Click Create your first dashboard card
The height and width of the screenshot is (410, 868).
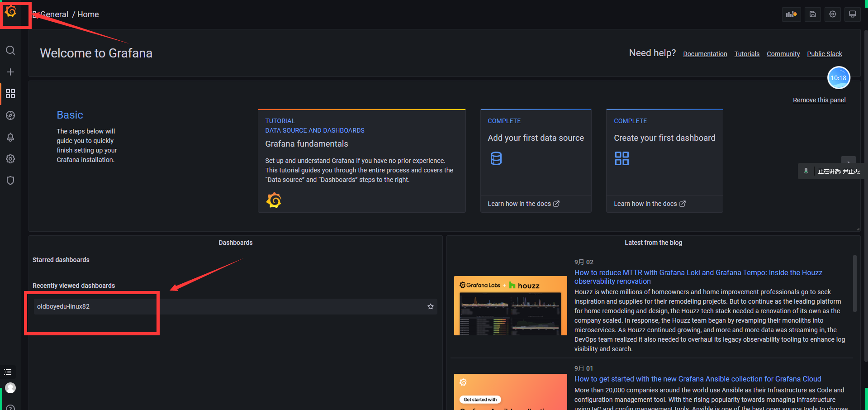click(x=664, y=152)
